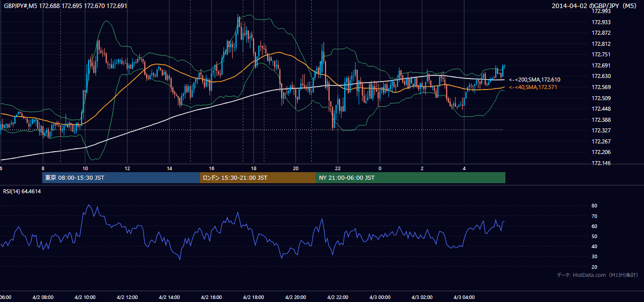Click hour tick 12 below the price chart
644x302 pixels.
(127, 168)
